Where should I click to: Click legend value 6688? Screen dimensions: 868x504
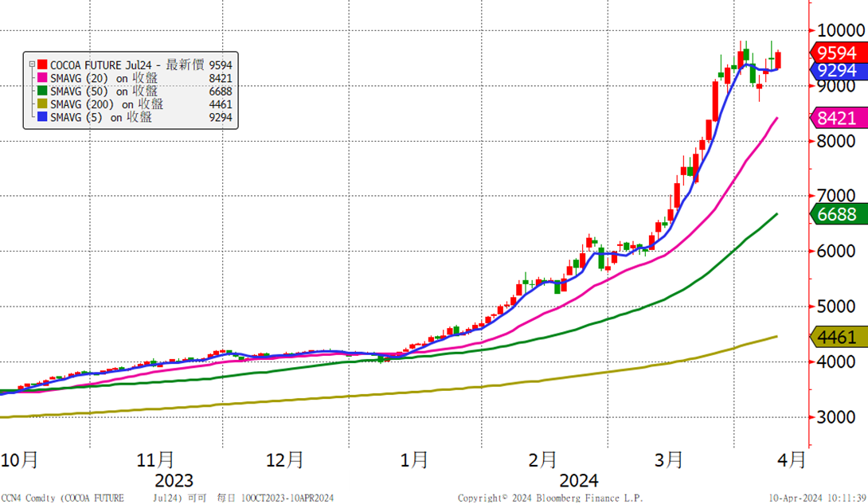221,92
